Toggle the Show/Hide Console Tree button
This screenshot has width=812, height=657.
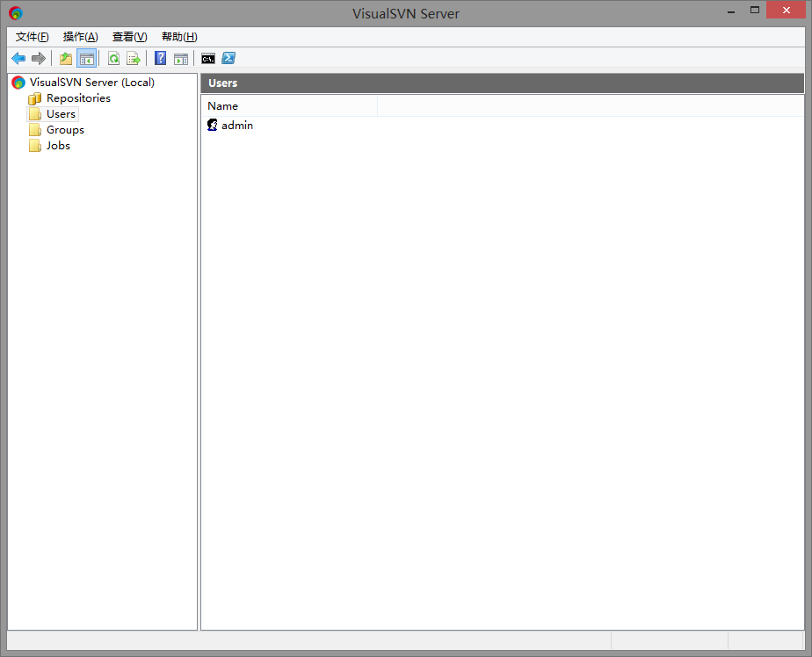click(86, 59)
